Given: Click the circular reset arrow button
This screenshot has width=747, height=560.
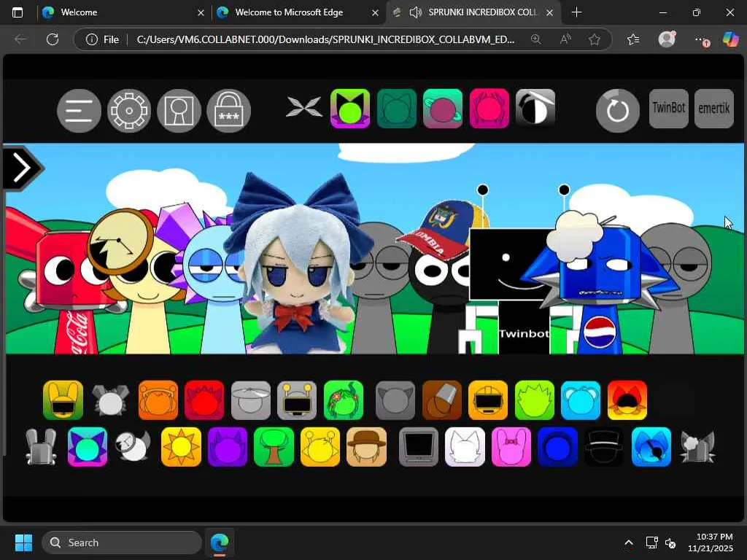Looking at the screenshot, I should pos(618,111).
